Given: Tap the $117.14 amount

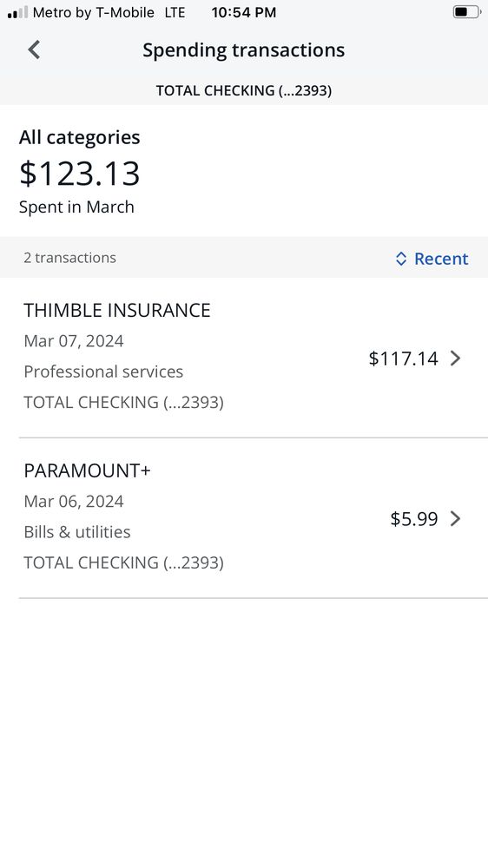Looking at the screenshot, I should click(403, 358).
